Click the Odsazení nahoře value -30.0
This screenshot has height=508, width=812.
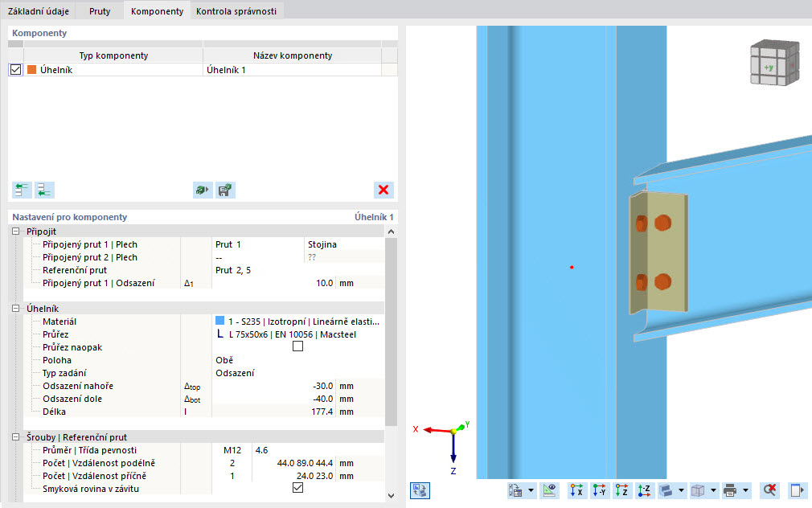(273, 386)
